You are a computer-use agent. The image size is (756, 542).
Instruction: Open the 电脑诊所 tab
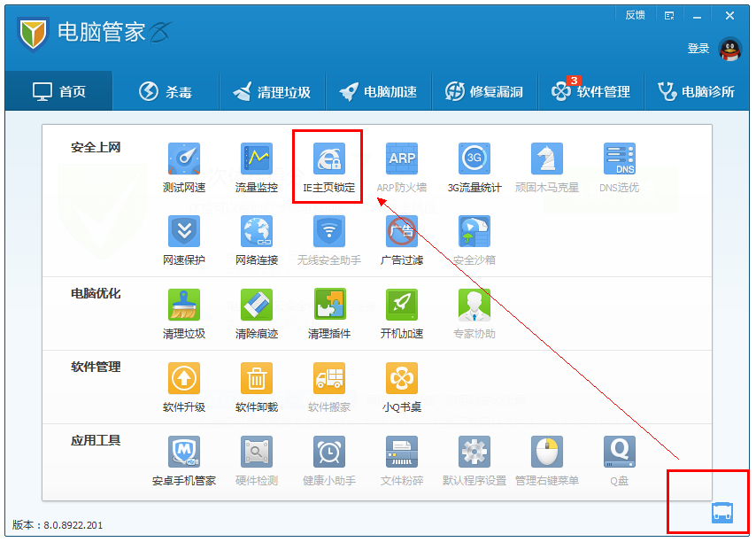tap(698, 91)
